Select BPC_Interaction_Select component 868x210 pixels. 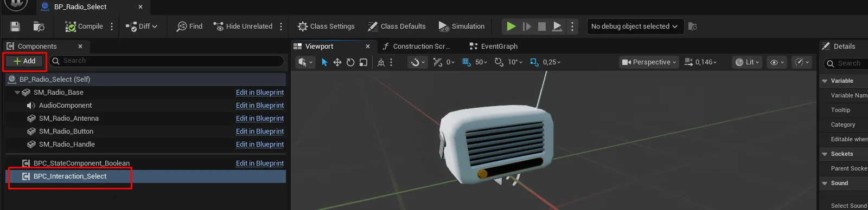click(x=145, y=176)
